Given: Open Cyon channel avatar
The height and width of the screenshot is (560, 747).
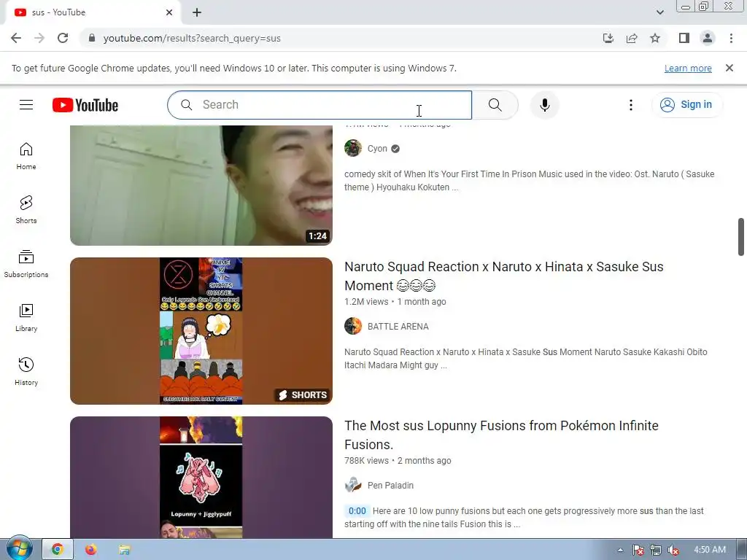Looking at the screenshot, I should click(353, 149).
